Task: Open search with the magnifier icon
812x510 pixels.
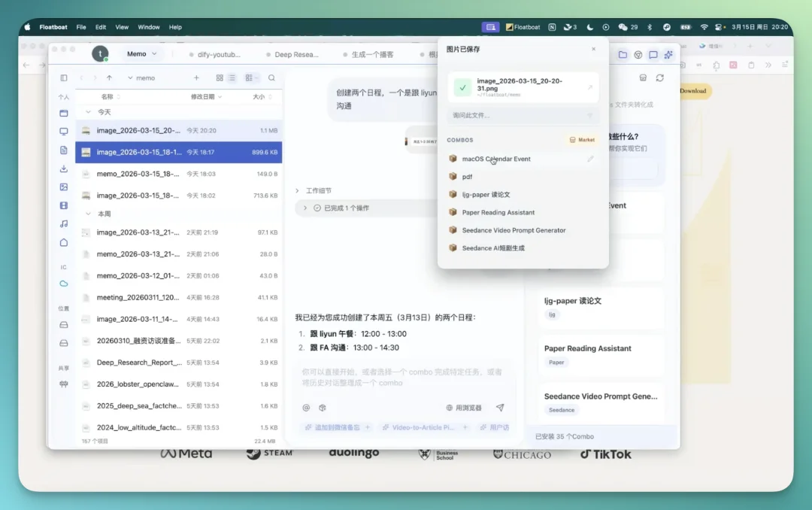Action: [x=272, y=77]
